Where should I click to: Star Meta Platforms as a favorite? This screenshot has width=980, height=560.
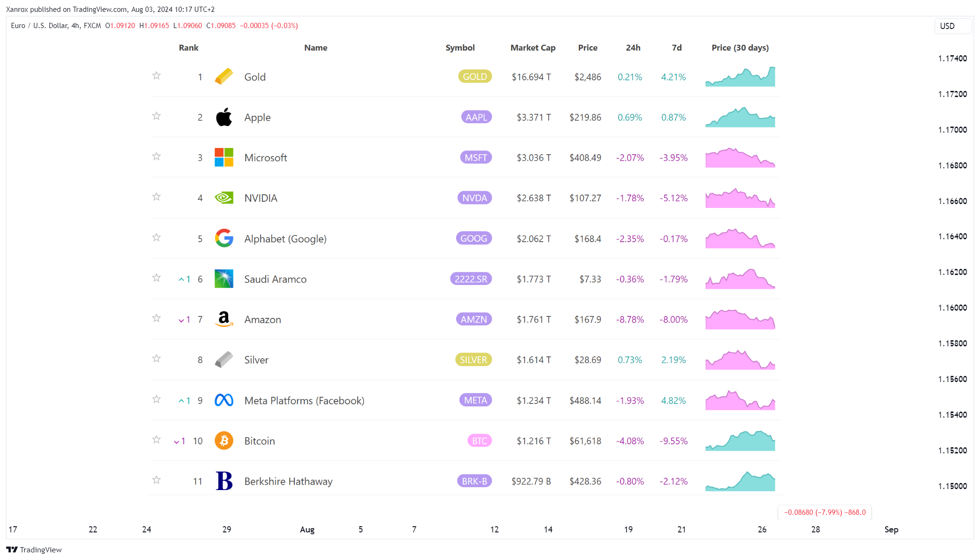click(156, 399)
